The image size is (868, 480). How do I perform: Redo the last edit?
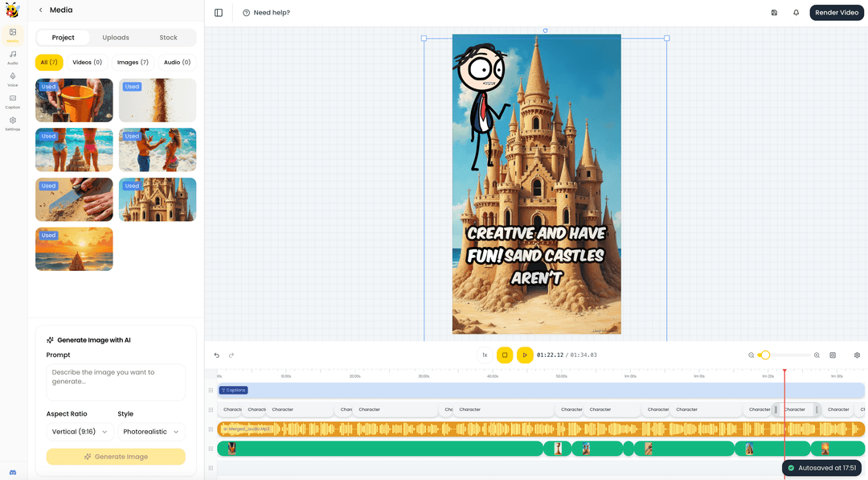coord(231,355)
